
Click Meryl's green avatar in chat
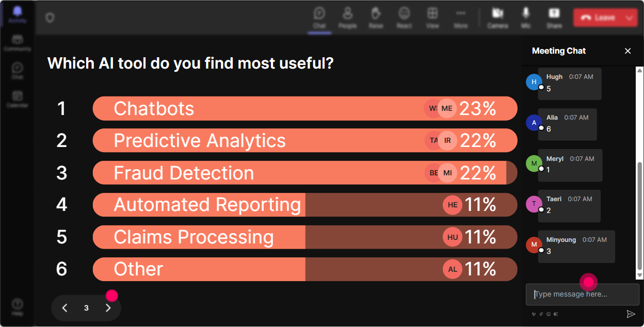coord(534,163)
